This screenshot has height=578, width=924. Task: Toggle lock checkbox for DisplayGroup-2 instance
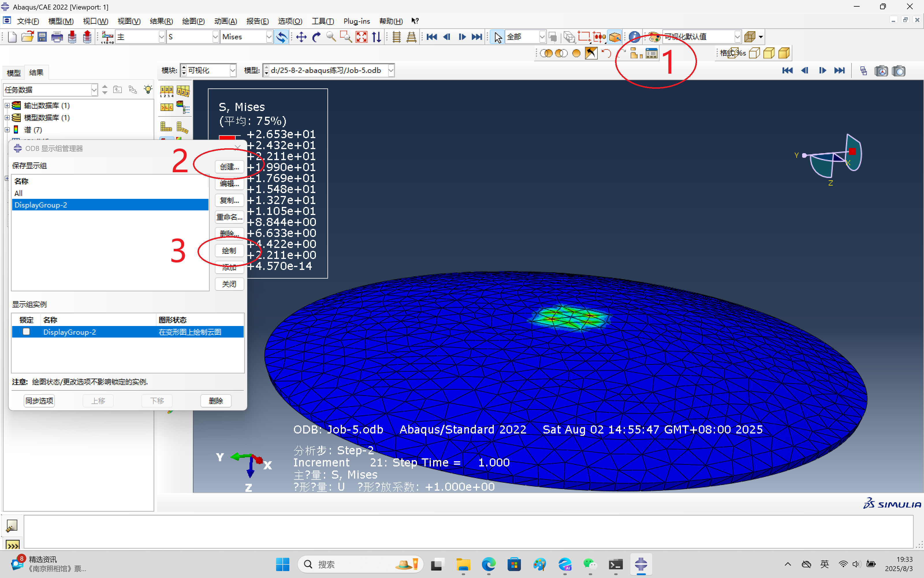[x=26, y=331]
